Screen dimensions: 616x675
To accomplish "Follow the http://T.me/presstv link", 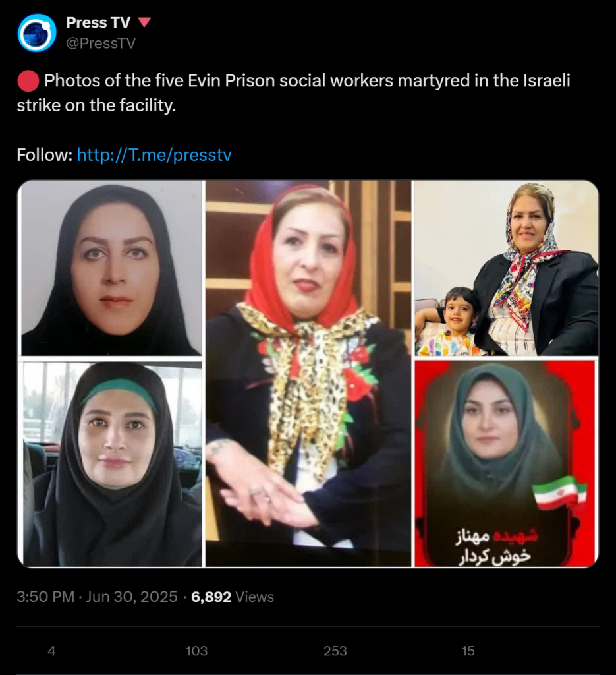I will (x=154, y=154).
